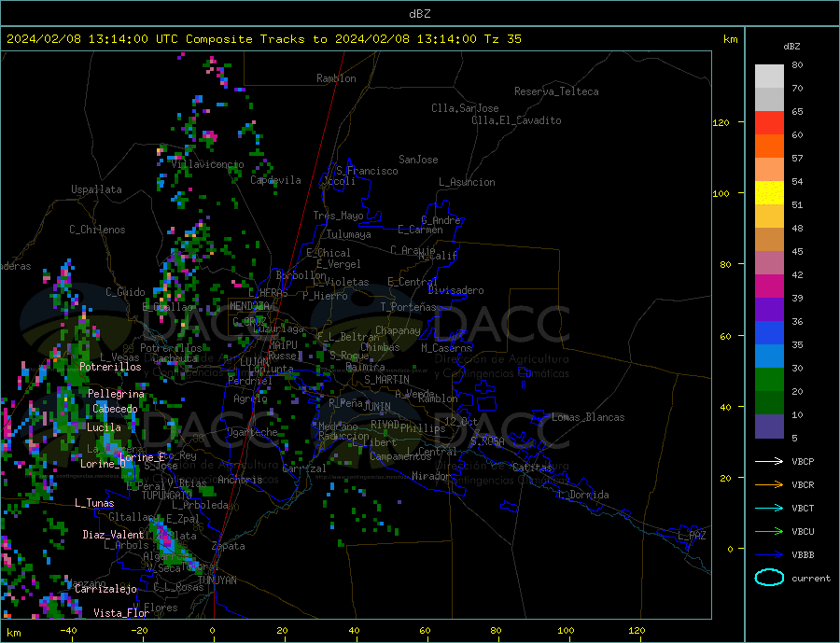This screenshot has width=840, height=643.
Task: Select the bright green 30-20 dBZ swatch
Action: click(x=769, y=380)
